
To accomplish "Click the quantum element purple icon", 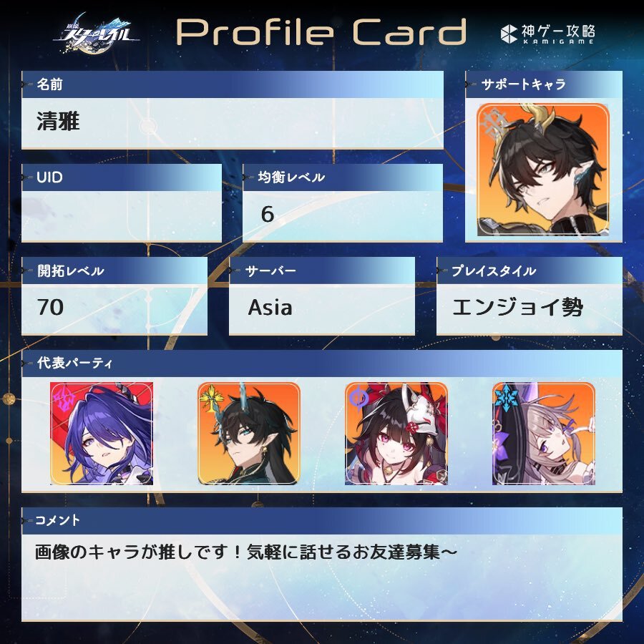I will (358, 398).
